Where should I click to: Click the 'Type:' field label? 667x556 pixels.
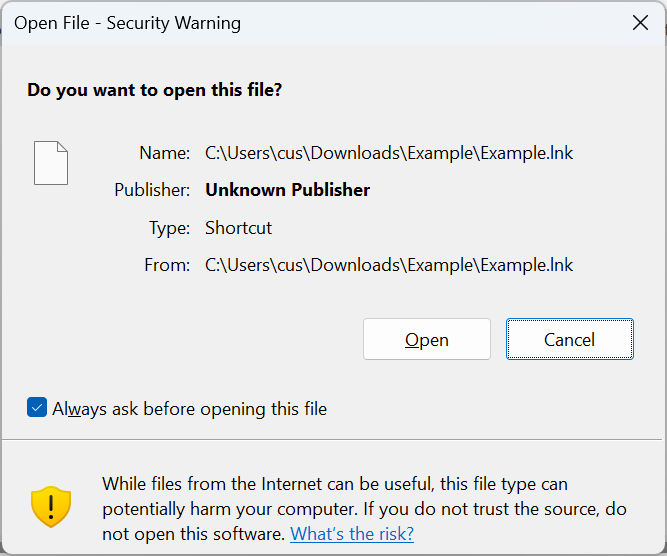click(x=169, y=228)
